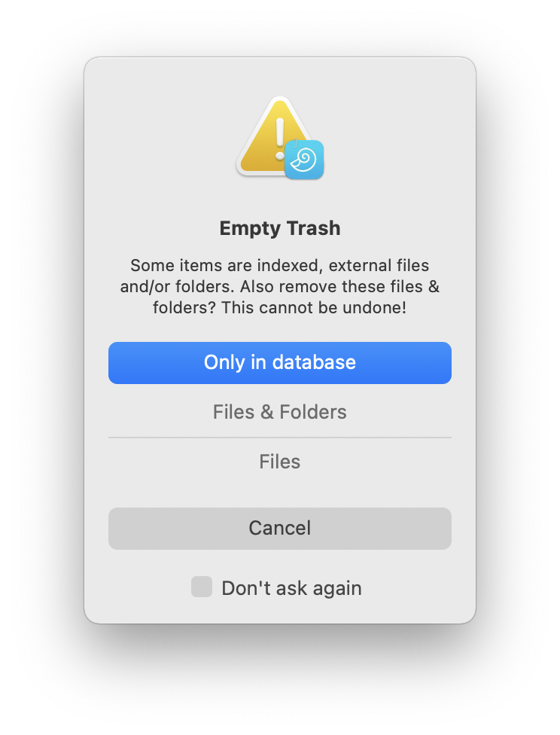Click the "Some items are indexed" text line
Image resolution: width=560 pixels, height=735 pixels.
coord(280,265)
